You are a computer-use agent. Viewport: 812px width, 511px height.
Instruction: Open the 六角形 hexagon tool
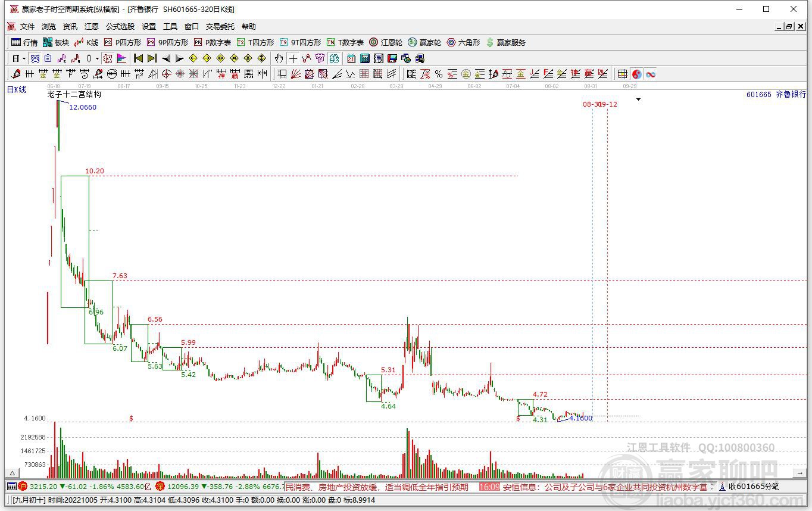click(x=463, y=42)
